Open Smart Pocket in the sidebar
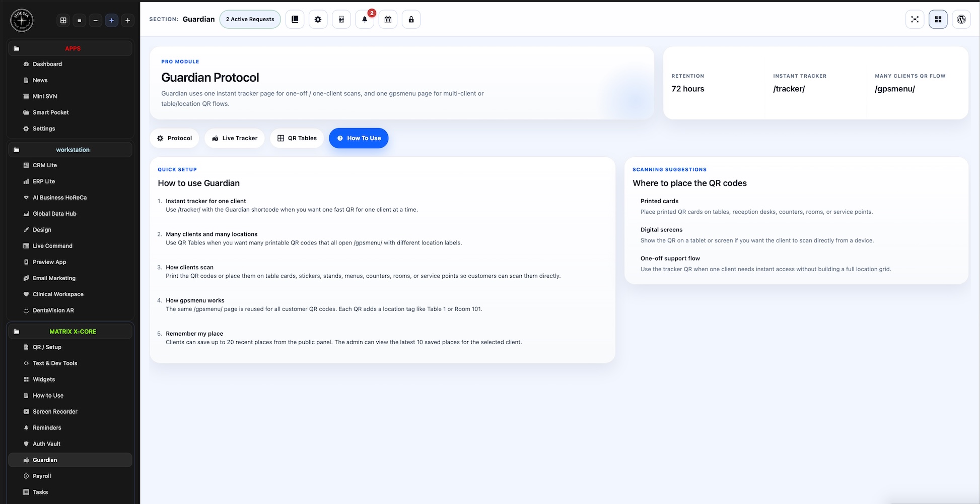 tap(71, 112)
